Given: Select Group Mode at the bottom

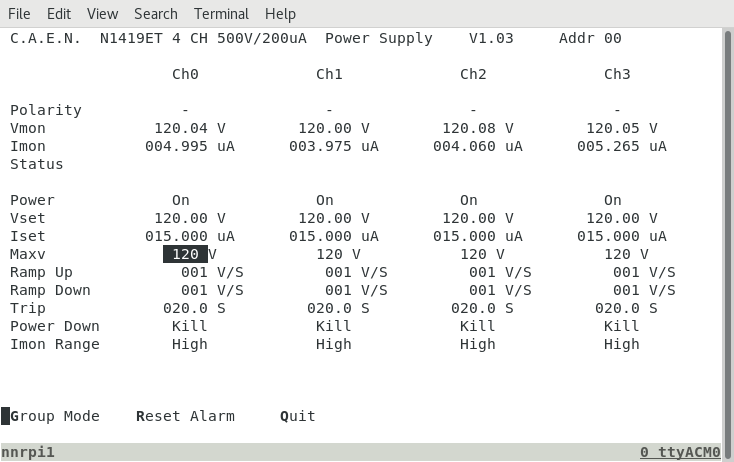Looking at the screenshot, I should pos(55,416).
